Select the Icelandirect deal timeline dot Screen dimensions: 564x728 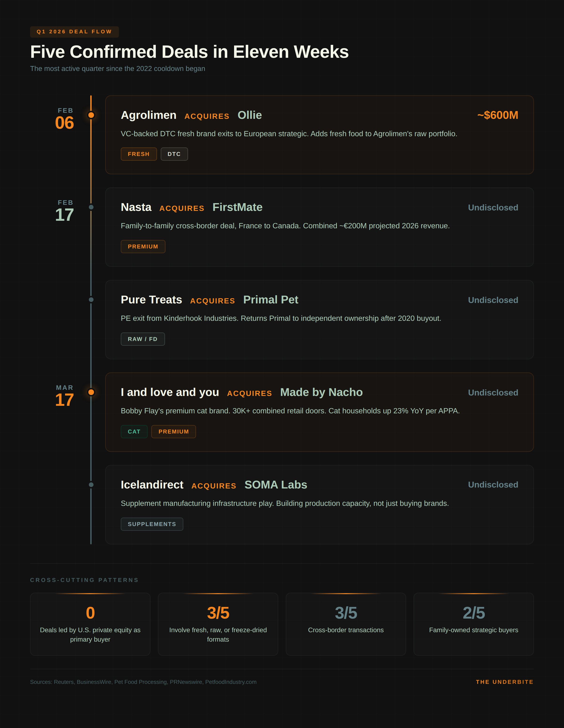point(91,485)
